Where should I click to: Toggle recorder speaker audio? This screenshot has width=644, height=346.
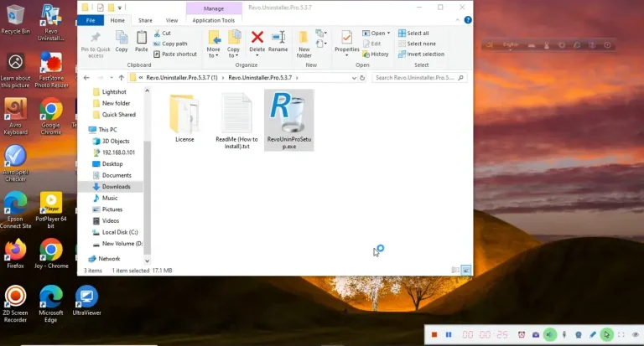(550, 335)
